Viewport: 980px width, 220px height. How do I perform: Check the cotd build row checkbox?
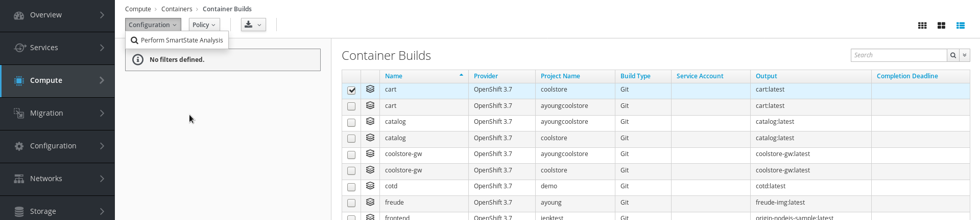351,187
